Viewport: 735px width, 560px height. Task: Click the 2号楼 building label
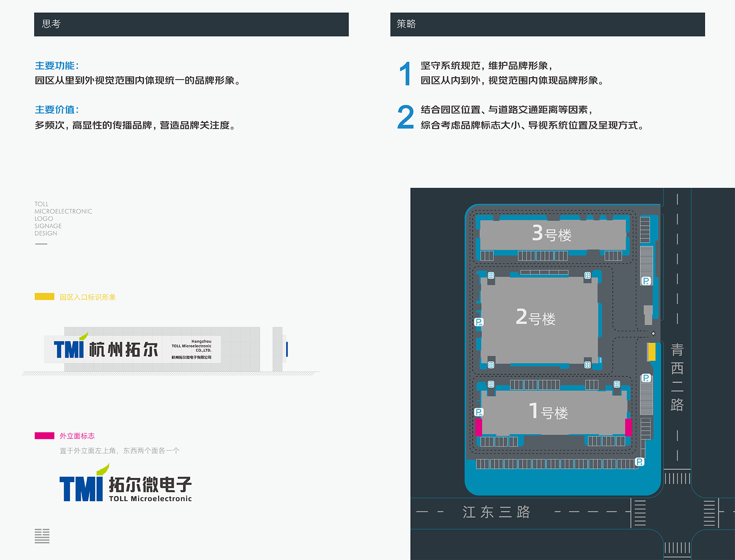(536, 317)
